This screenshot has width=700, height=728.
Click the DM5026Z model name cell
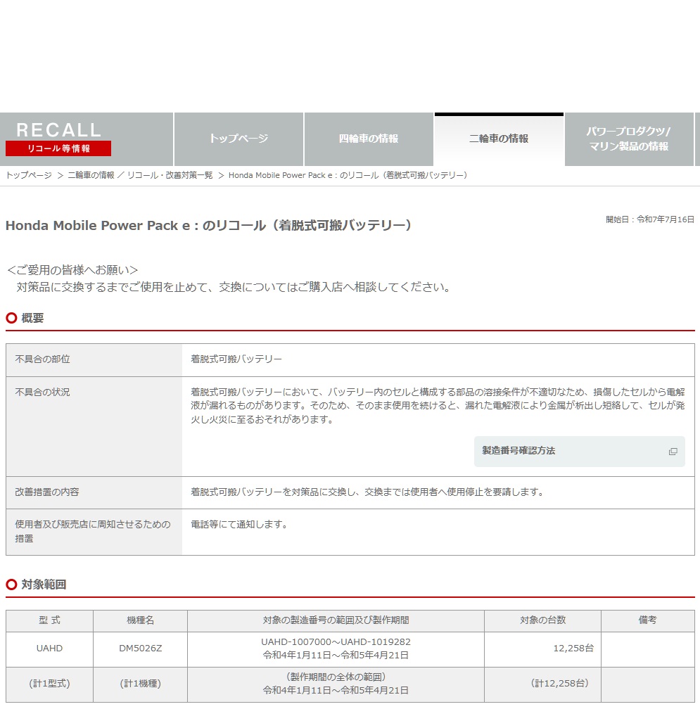click(140, 649)
